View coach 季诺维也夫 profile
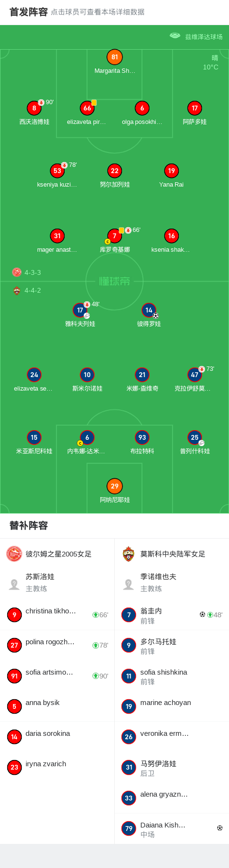 pos(172,583)
